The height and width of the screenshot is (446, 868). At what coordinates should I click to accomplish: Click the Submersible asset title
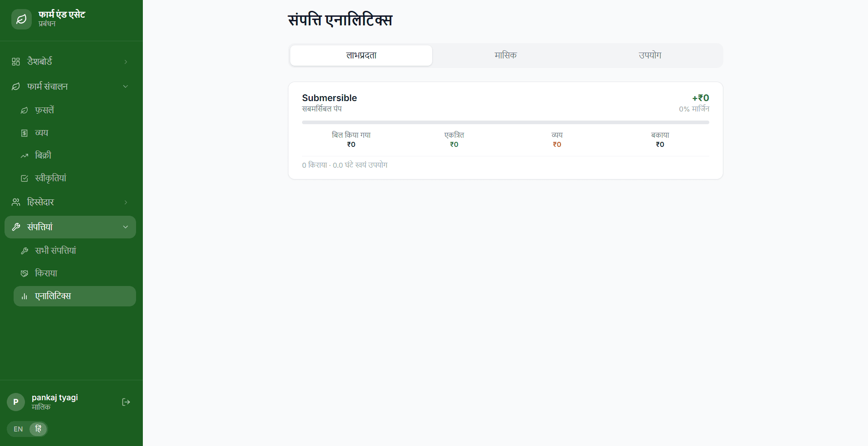(x=329, y=98)
